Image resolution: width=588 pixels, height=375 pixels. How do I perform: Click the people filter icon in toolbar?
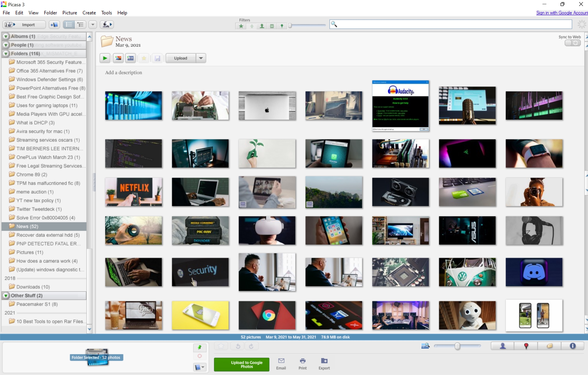[x=262, y=25]
